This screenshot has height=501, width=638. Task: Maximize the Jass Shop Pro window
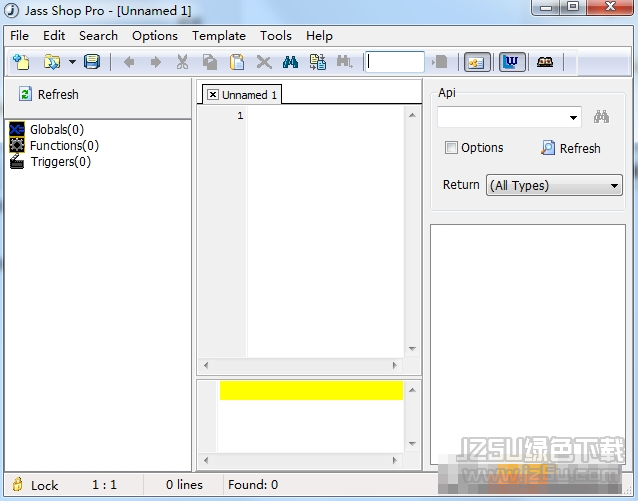(573, 7)
